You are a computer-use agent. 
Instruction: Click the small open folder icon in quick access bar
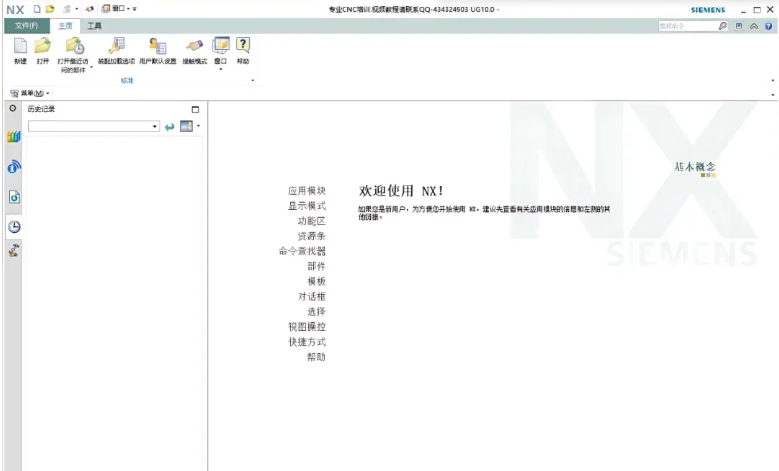click(x=50, y=9)
